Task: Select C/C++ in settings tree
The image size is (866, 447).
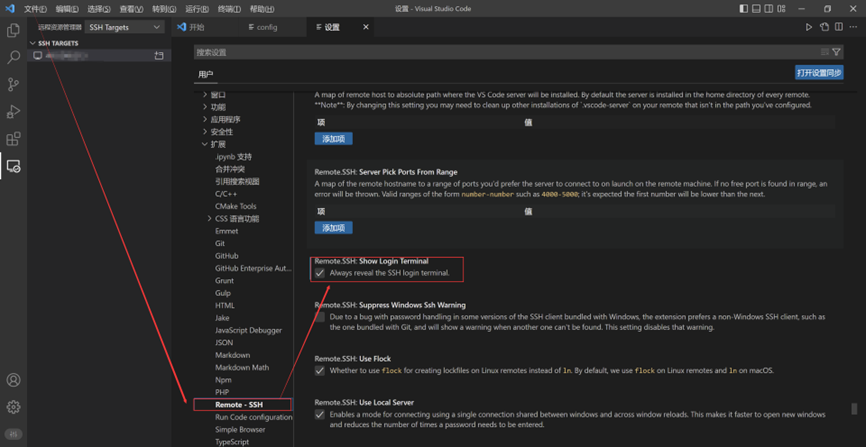Action: tap(226, 194)
